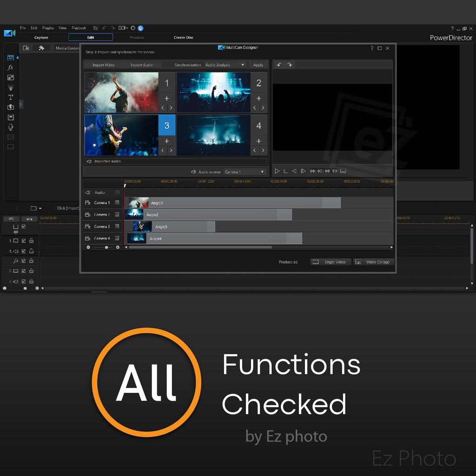Click the MultiCam timeline zoom slider handle
The width and height of the screenshot is (476, 476).
coord(106,247)
